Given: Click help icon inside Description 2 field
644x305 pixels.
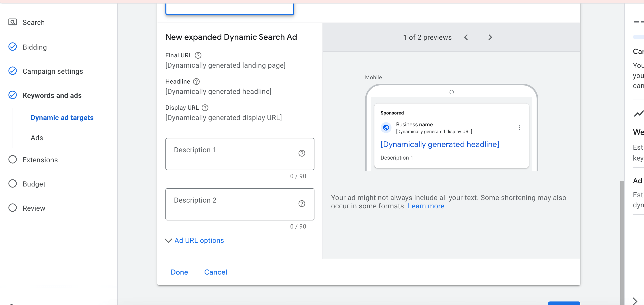Looking at the screenshot, I should [x=302, y=204].
